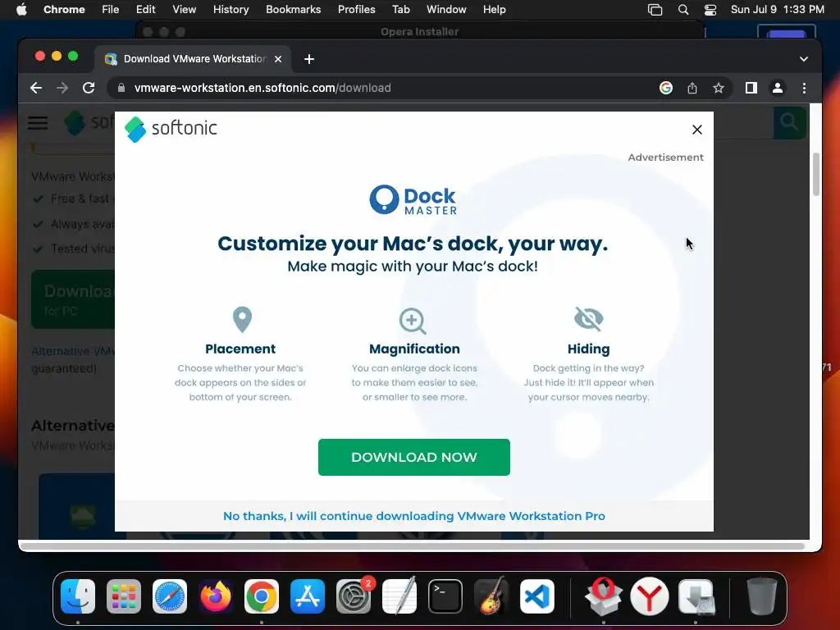The image size is (840, 630).
Task: Open Chrome profile icon
Action: pyautogui.click(x=778, y=88)
